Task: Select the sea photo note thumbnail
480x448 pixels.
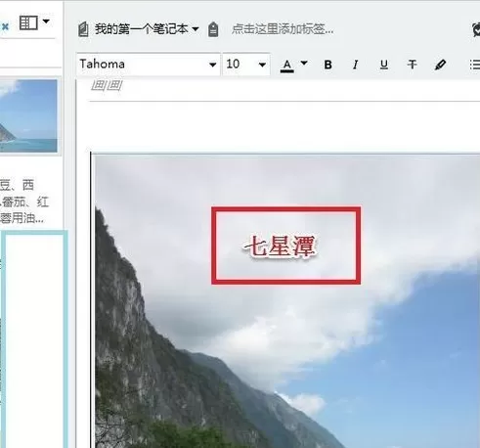Action: [x=28, y=115]
